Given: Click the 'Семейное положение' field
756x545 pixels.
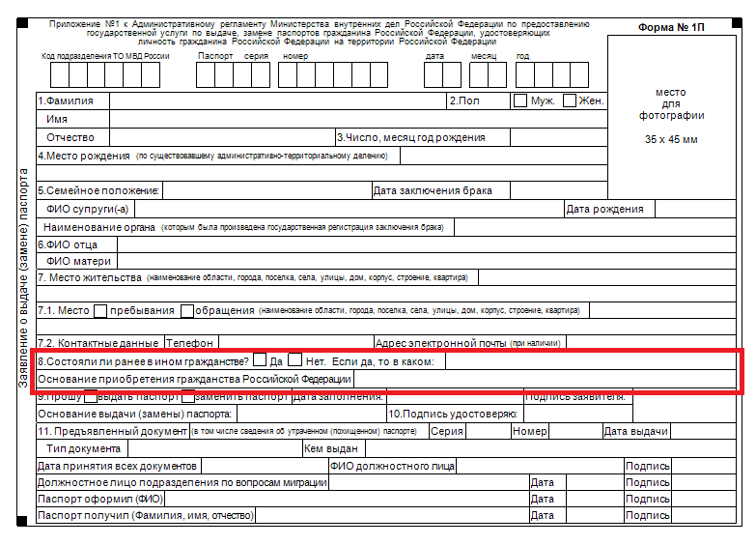Looking at the screenshot, I should [266, 190].
